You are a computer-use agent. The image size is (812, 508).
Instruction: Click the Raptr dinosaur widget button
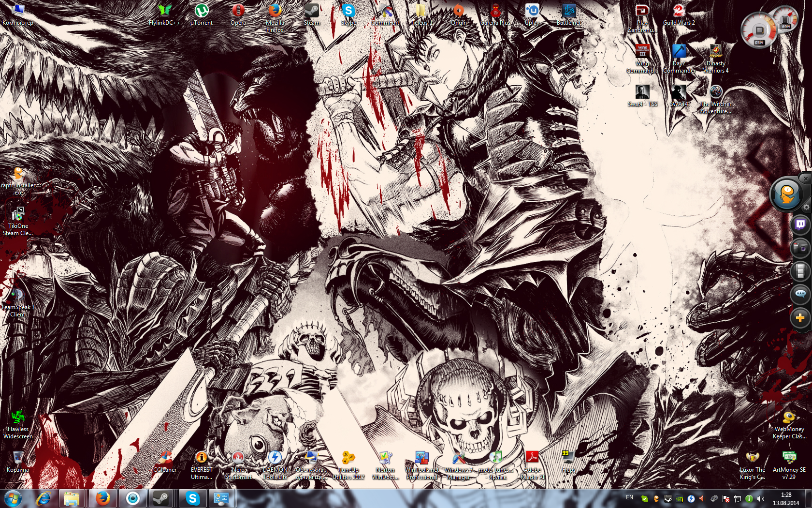pyautogui.click(x=787, y=194)
